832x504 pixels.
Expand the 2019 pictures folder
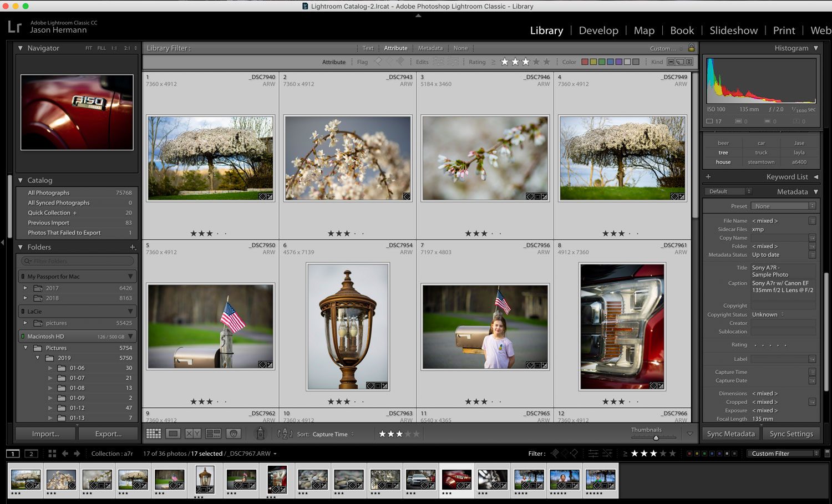pyautogui.click(x=38, y=358)
